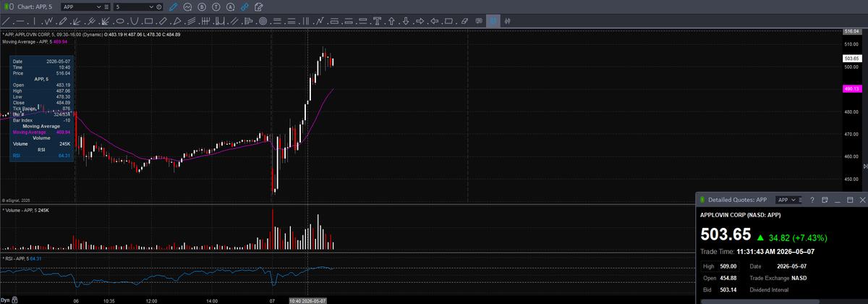Toggle the magnet snap tool
The height and width of the screenshot is (304, 868).
tap(493, 21)
